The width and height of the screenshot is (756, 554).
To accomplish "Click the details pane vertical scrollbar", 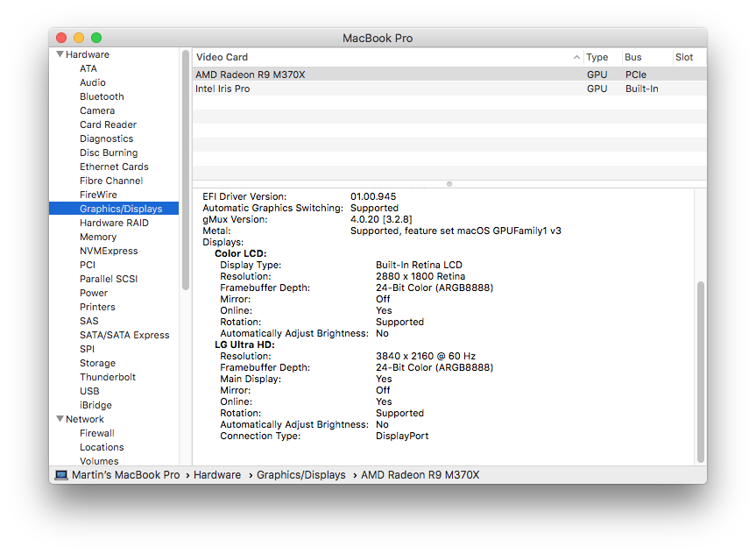I will pos(701,372).
